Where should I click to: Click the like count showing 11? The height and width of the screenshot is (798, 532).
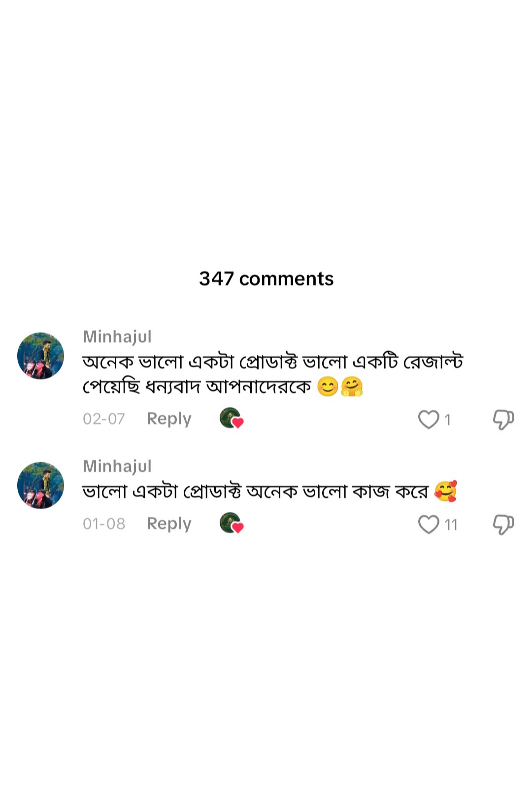point(451,525)
